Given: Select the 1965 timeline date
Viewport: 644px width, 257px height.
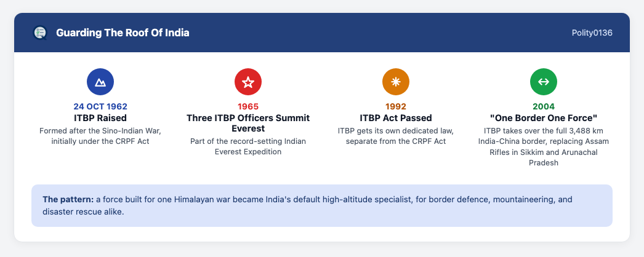Looking at the screenshot, I should click(x=248, y=106).
